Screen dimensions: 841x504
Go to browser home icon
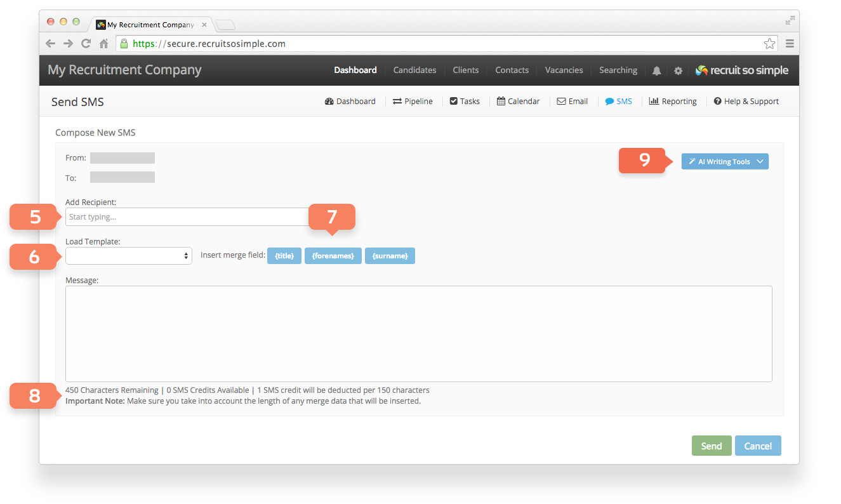(x=103, y=44)
